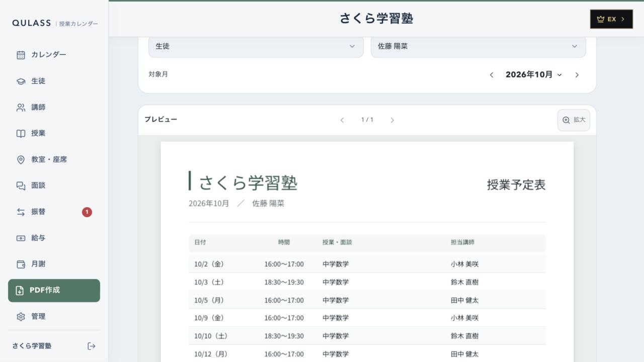Click 小林 美咲 in the 10/2 row
Image resolution: width=644 pixels, height=362 pixels.
464,264
